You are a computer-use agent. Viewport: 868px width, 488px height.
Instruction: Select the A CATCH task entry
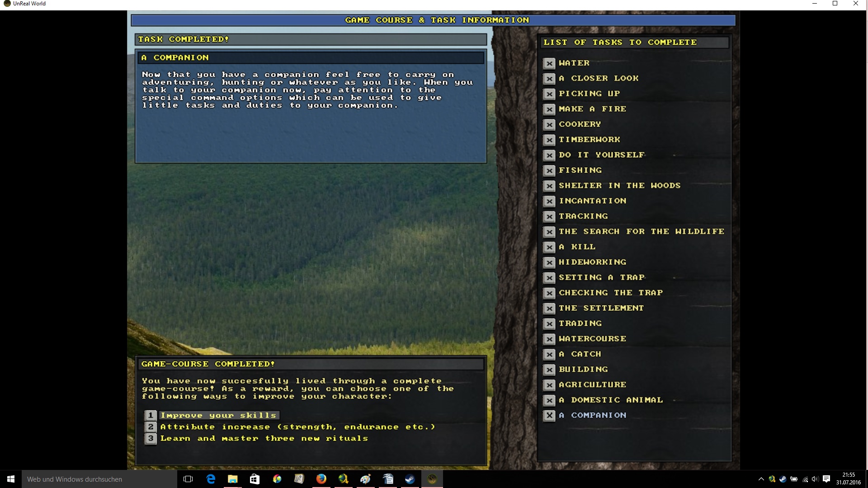pyautogui.click(x=580, y=355)
